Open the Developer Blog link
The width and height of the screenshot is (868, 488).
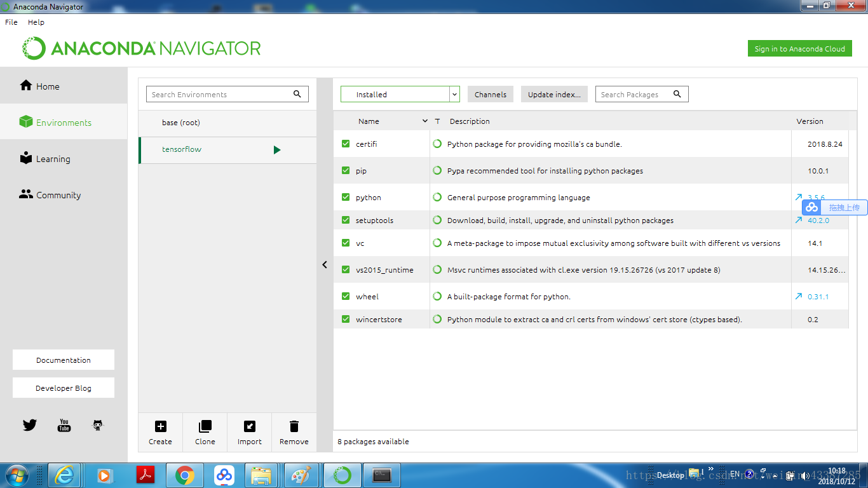pos(64,388)
